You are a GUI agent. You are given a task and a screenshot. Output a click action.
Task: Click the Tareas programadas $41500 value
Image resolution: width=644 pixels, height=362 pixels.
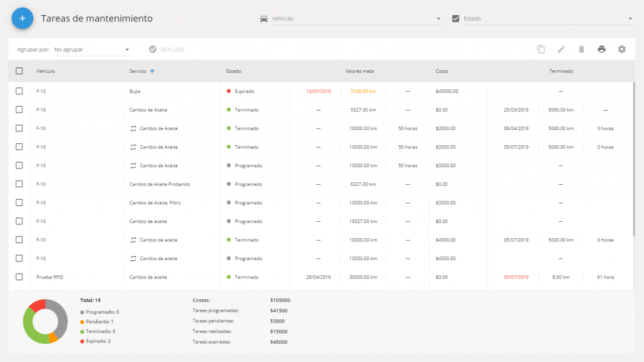[279, 311]
